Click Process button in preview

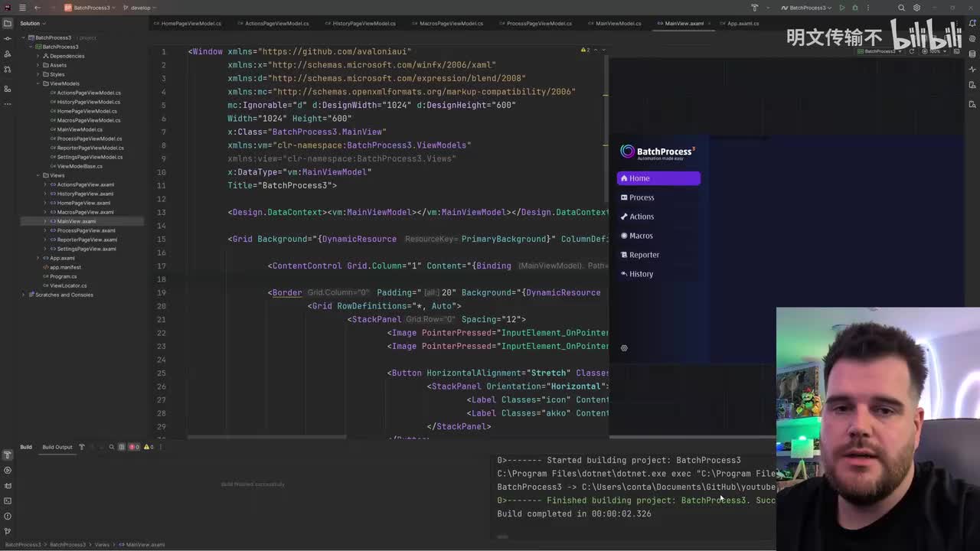click(x=658, y=197)
